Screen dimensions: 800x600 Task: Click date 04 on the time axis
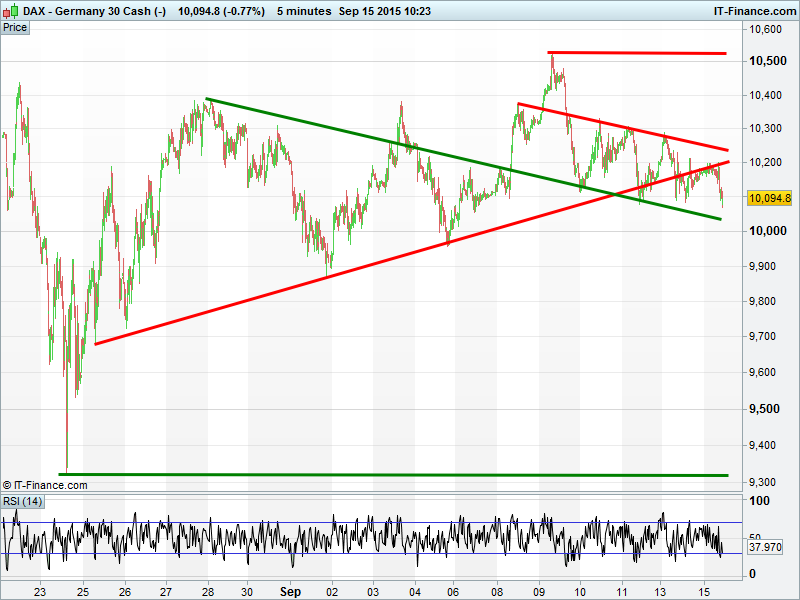[415, 592]
